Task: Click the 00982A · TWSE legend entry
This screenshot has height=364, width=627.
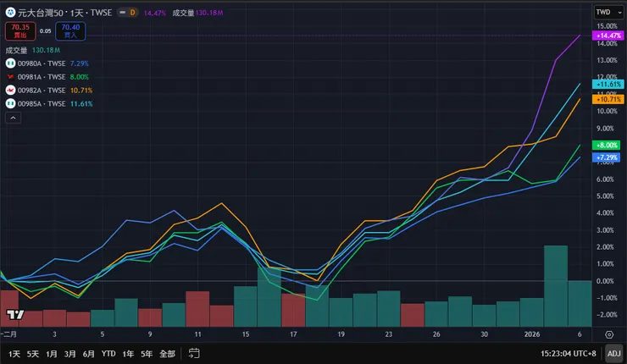Action: point(42,91)
